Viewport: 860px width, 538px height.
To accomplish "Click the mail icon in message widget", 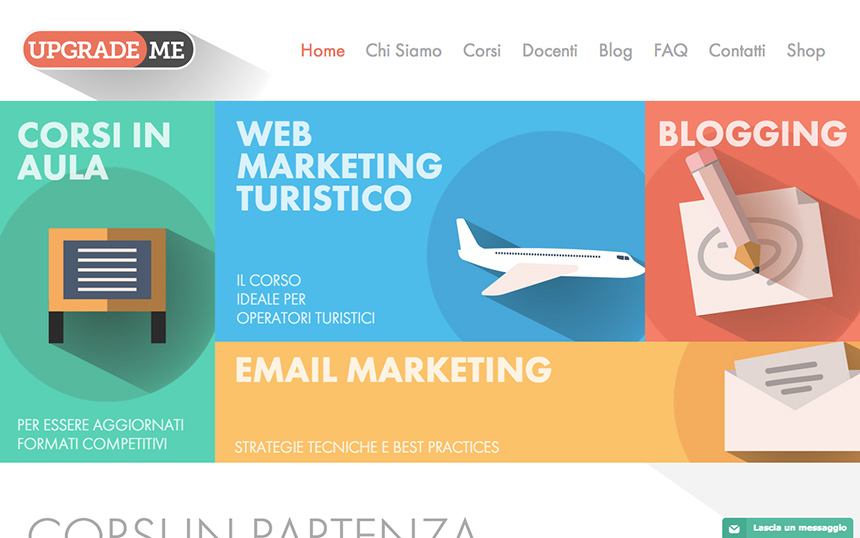I will (x=734, y=529).
